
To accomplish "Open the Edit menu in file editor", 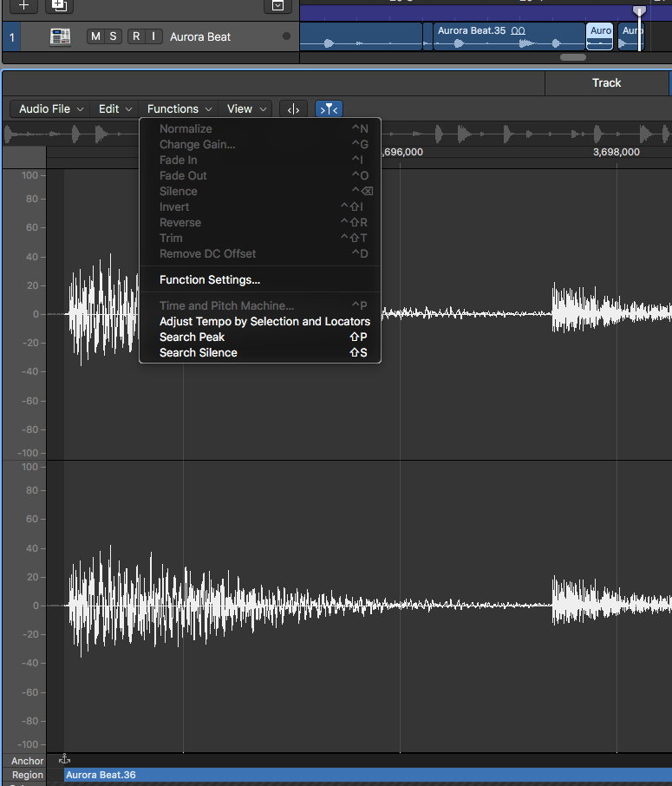I will click(114, 108).
